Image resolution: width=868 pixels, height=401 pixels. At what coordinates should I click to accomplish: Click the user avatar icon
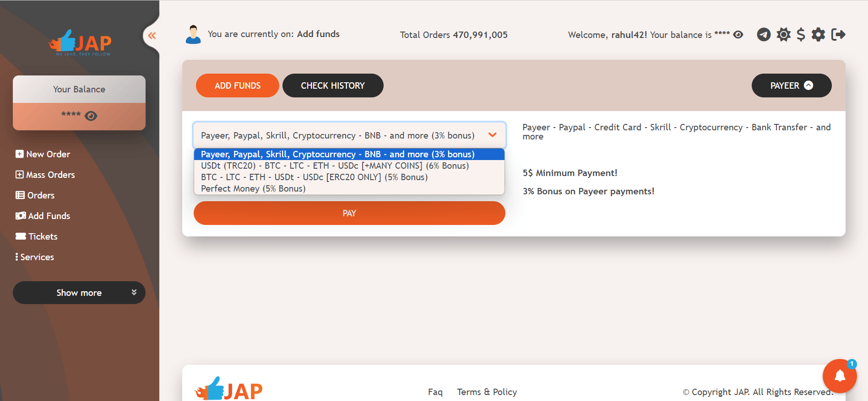[x=193, y=35]
